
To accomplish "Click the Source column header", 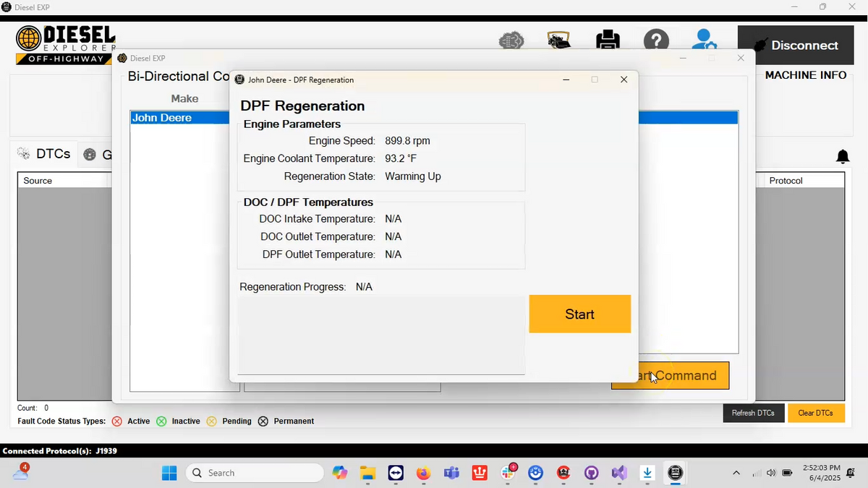I will pyautogui.click(x=64, y=181).
